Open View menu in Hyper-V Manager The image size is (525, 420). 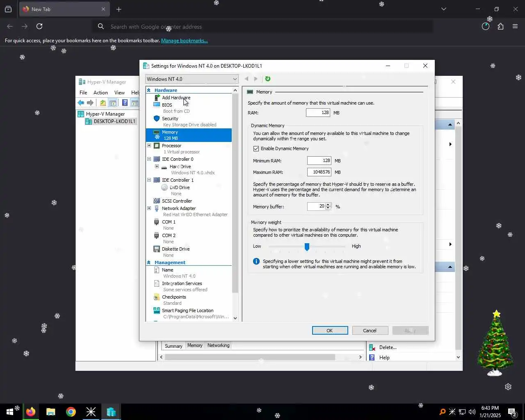click(x=119, y=93)
